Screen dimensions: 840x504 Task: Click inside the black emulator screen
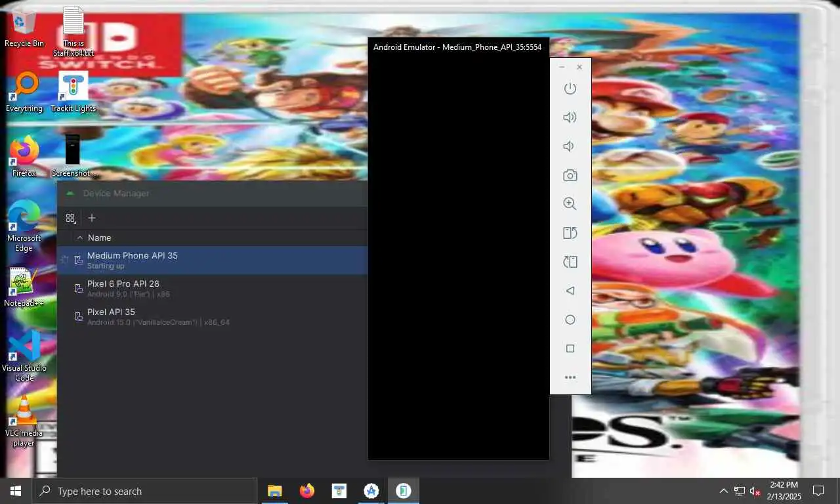(458, 259)
